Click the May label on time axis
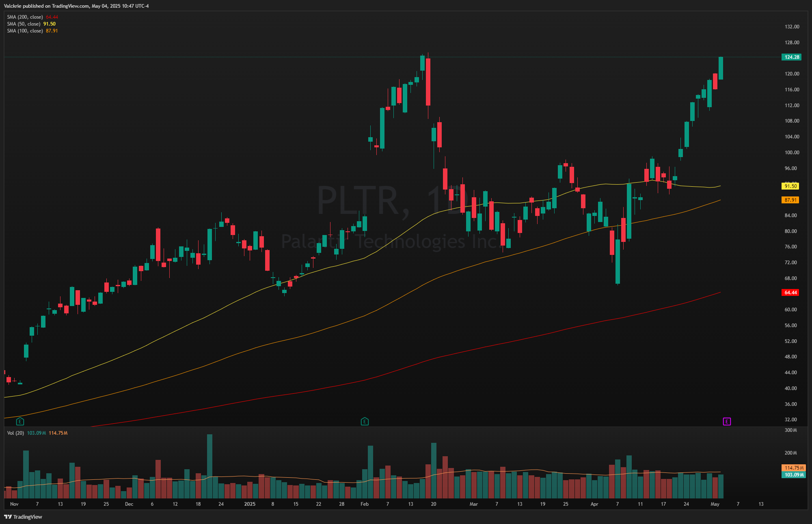Image resolution: width=812 pixels, height=524 pixels. 715,504
